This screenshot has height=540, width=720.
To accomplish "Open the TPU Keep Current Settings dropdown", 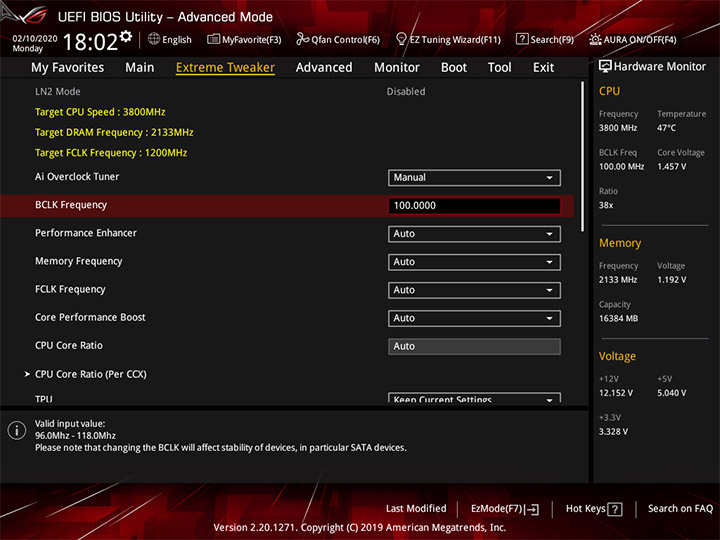I will [474, 398].
